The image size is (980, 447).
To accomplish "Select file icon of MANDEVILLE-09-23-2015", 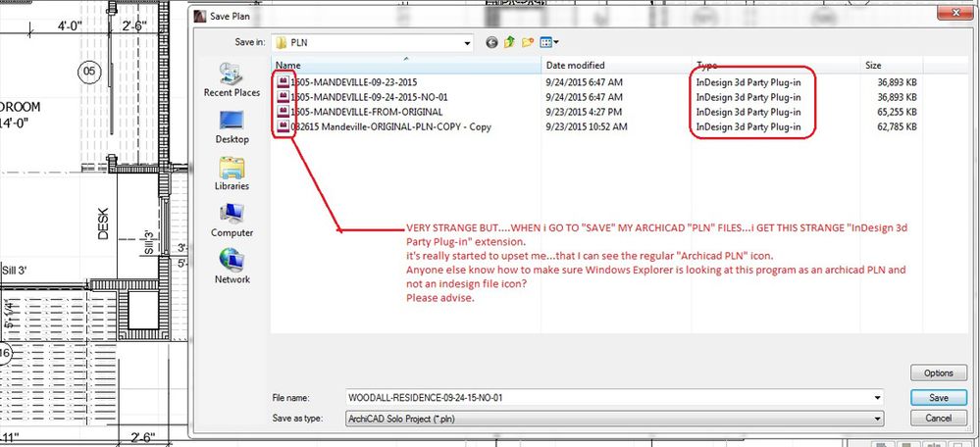I will click(284, 81).
